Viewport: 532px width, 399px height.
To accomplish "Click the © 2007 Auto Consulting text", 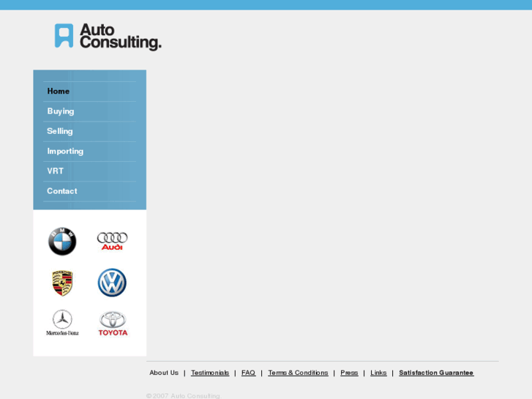I will point(184,395).
